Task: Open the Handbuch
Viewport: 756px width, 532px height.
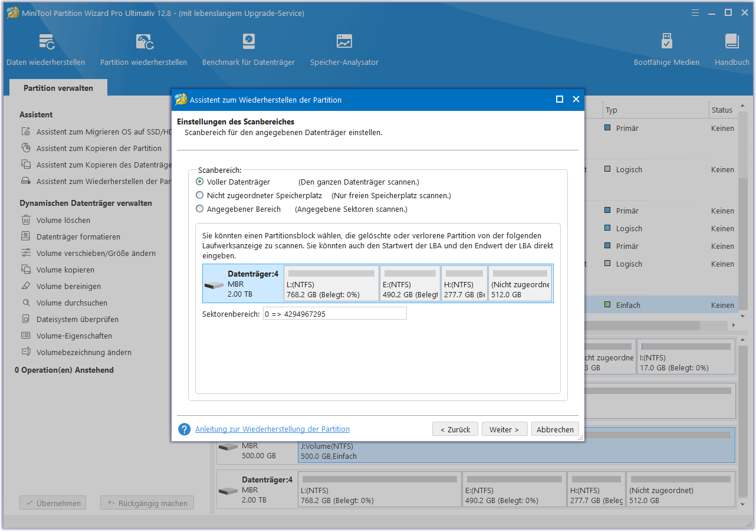Action: pos(732,50)
